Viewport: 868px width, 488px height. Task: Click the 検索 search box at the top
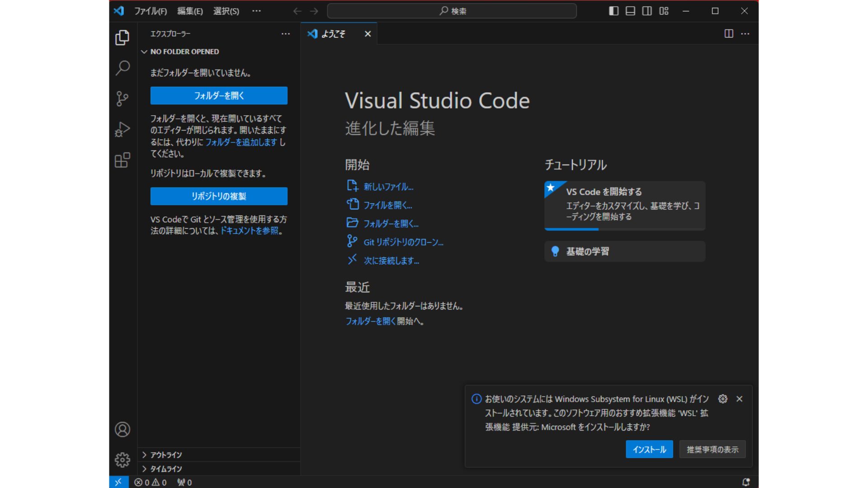pos(452,11)
